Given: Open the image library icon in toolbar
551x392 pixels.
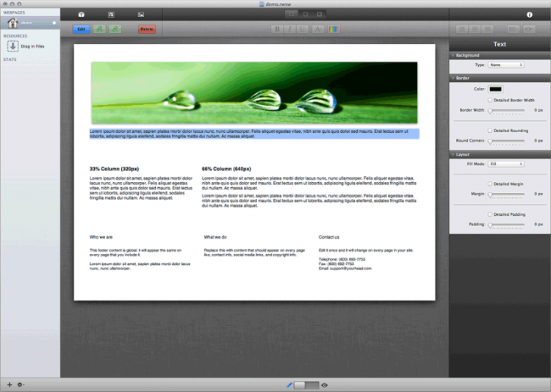Looking at the screenshot, I should 141,15.
